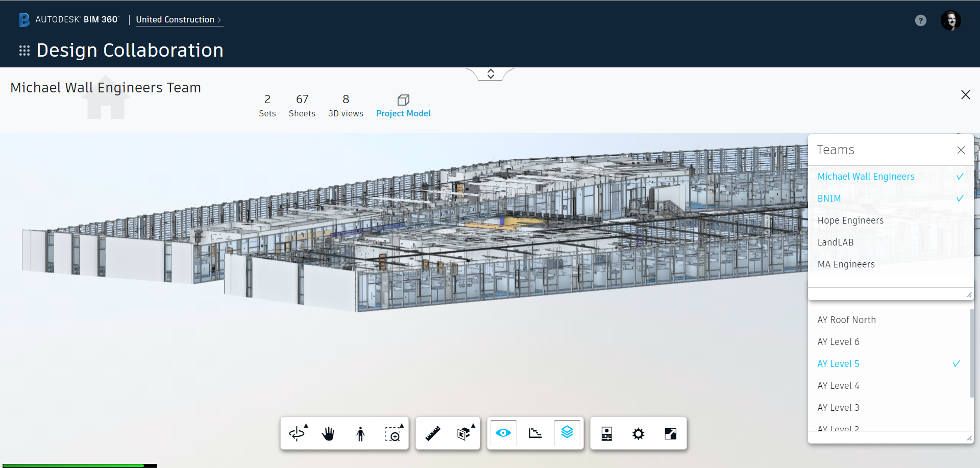980x468 pixels.
Task: Open the Sets tab
Action: pos(267,106)
